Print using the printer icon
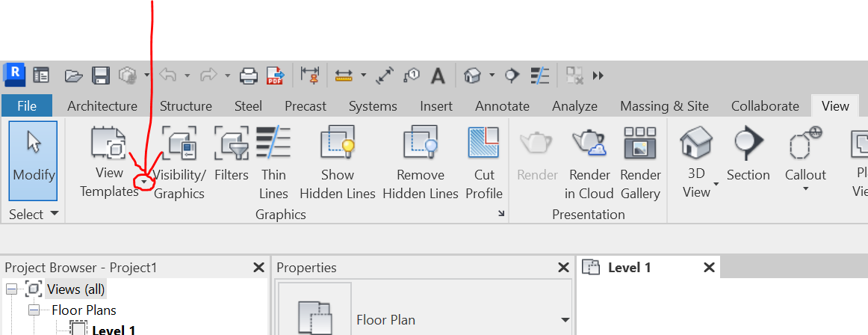868x335 pixels. [x=249, y=76]
